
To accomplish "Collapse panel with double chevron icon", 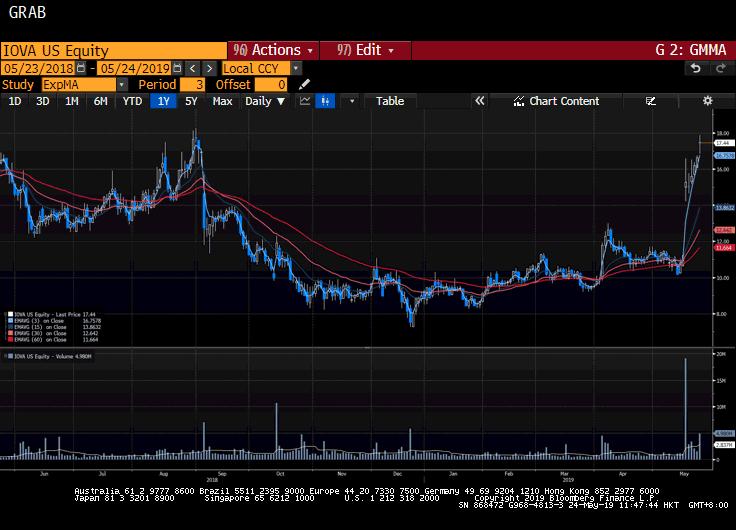I will pos(479,101).
